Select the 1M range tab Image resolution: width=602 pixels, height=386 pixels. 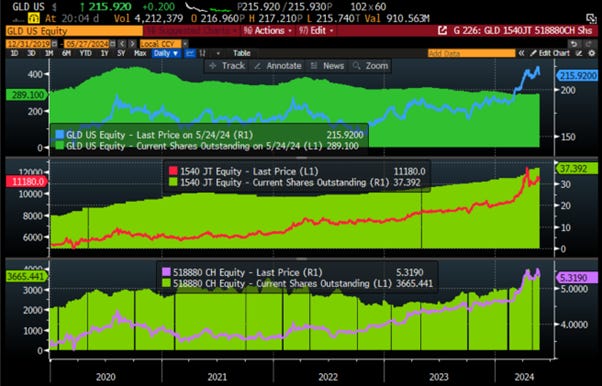(49, 53)
